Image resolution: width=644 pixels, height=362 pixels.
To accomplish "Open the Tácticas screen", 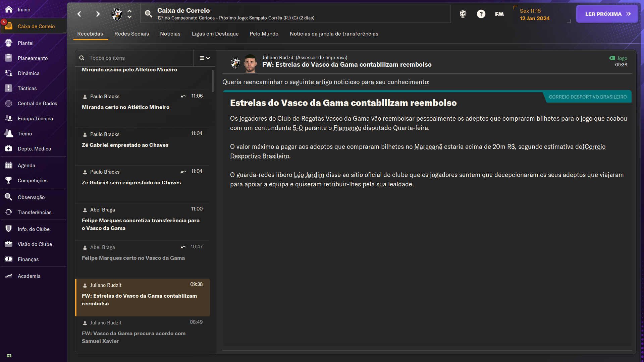I will click(27, 88).
